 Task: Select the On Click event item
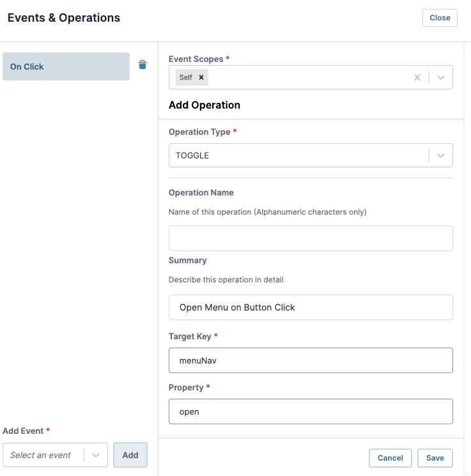pyautogui.click(x=66, y=66)
